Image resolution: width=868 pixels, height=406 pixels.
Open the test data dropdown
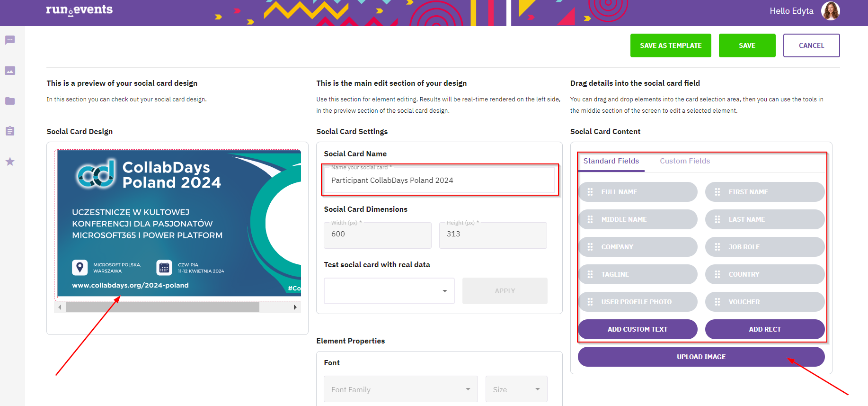coord(389,291)
